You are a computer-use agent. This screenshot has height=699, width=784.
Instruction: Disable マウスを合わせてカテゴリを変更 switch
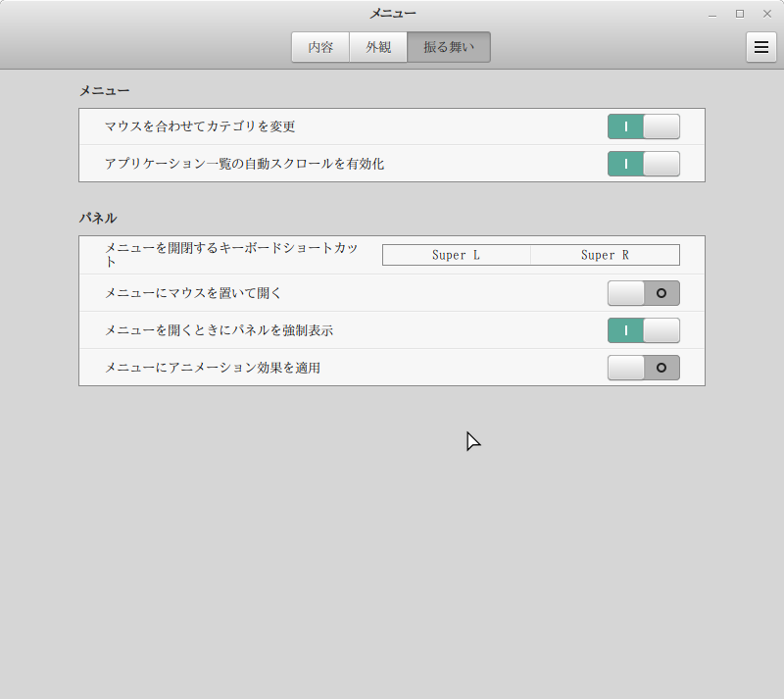(x=643, y=126)
